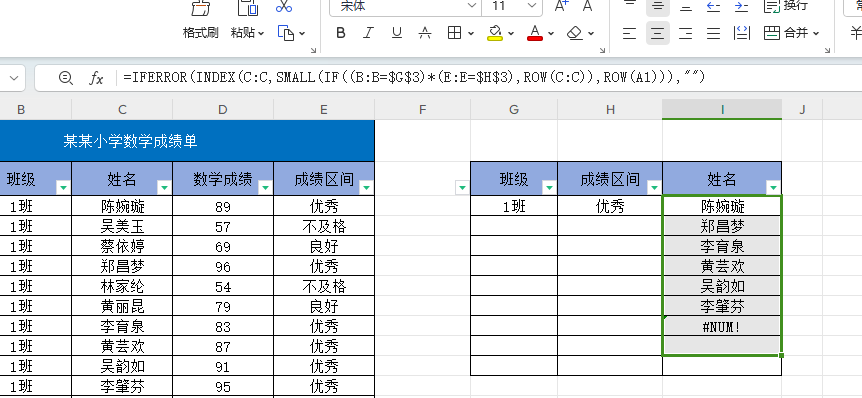Image resolution: width=862 pixels, height=398 pixels.
Task: Toggle italic formatting
Action: [368, 34]
